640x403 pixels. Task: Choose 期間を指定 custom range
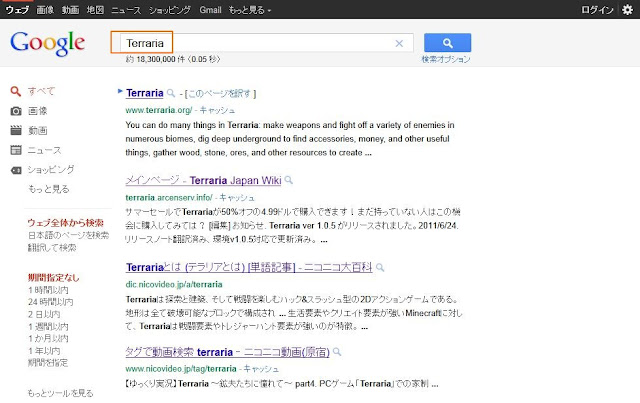[x=48, y=363]
